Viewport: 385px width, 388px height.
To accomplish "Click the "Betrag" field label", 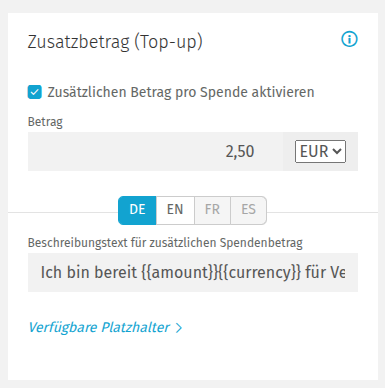I will [45, 122].
